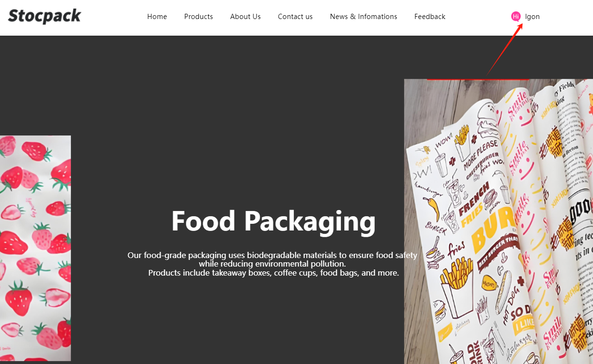This screenshot has height=364, width=593.
Task: Click the pink Hi chat bubble icon
Action: (x=516, y=17)
